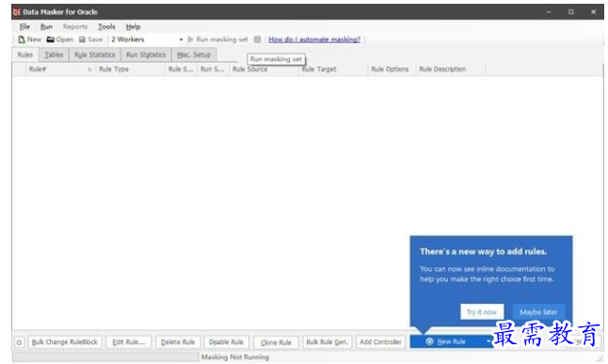Viewport: 608px width, 364px height.
Task: Sort by the Rule# column header
Action: click(60, 70)
